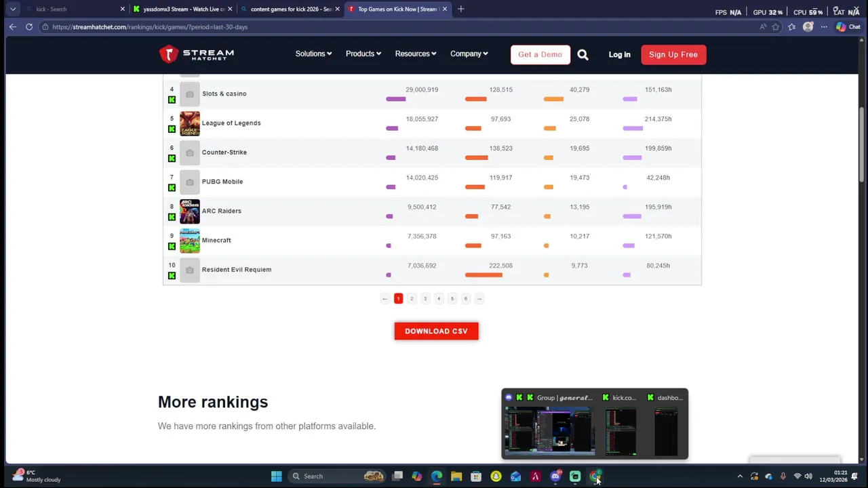Open the site search magnifier icon

pyautogui.click(x=583, y=55)
